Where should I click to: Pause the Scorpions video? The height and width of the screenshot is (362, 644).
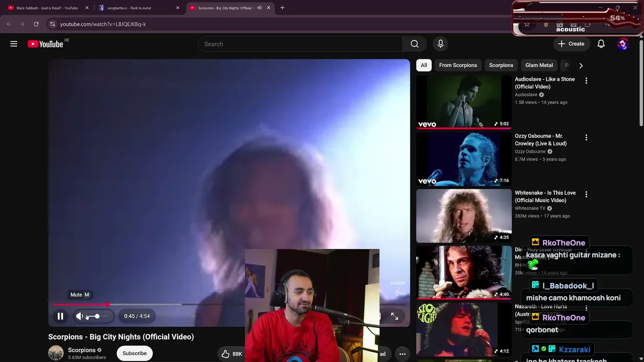(x=60, y=316)
